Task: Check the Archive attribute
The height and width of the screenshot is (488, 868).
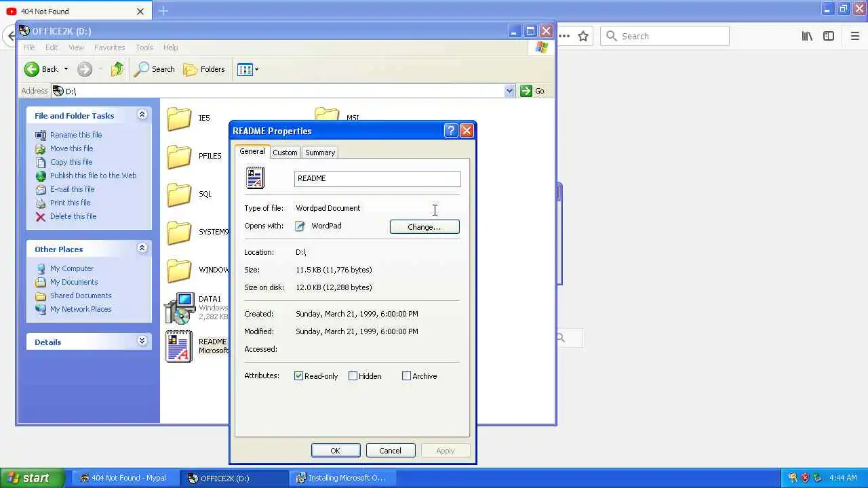Action: 406,376
